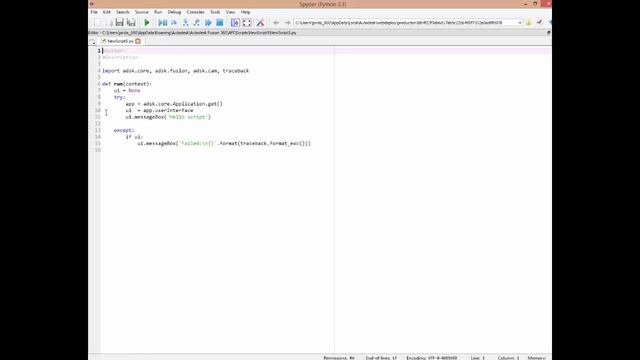This screenshot has height=360, width=640.
Task: Click the Encoding status bar entry
Action: (x=432, y=358)
